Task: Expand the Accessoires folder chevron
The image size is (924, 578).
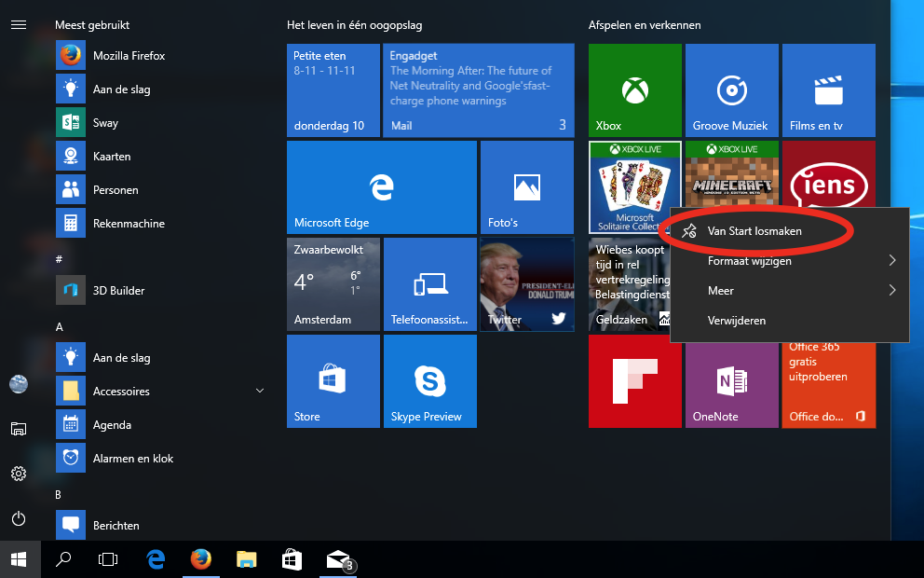Action: coord(260,392)
